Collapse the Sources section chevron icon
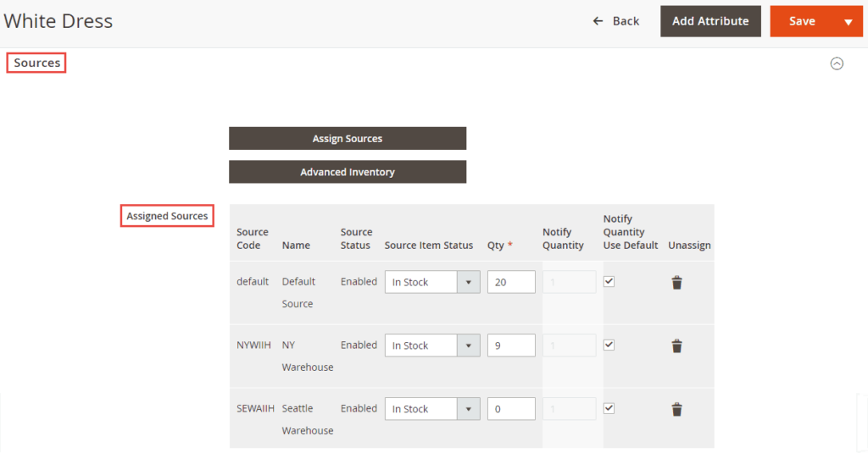This screenshot has height=453, width=868. click(837, 64)
